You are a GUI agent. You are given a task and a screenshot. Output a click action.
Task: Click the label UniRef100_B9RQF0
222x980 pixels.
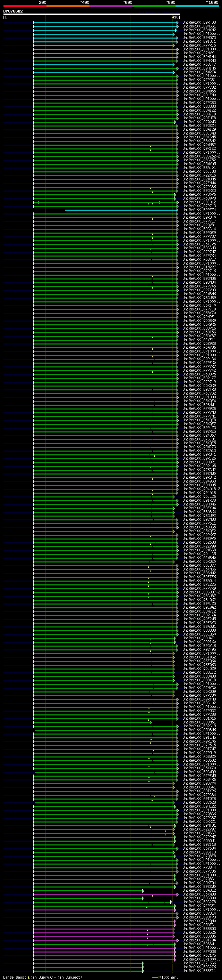coord(199,218)
